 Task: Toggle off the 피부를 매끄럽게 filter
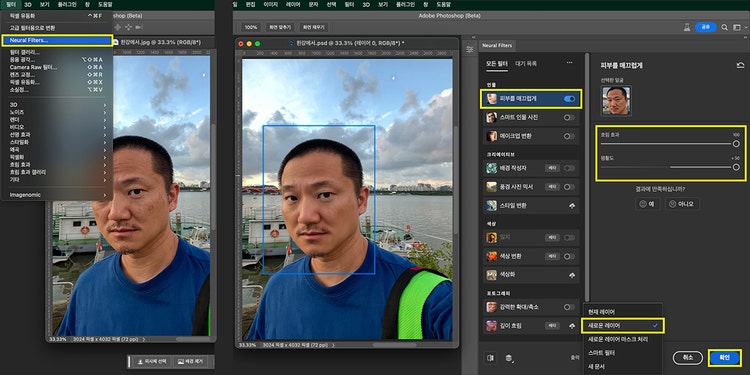(569, 99)
